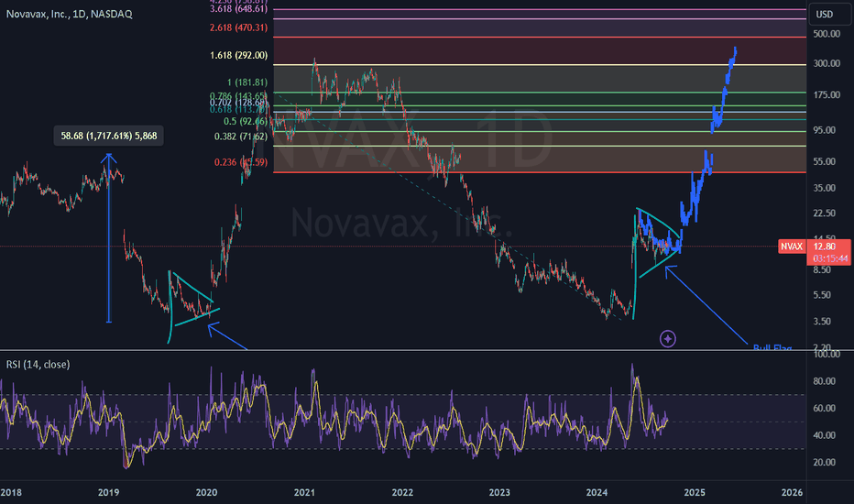Click the 2022 label on time axis

(402, 493)
